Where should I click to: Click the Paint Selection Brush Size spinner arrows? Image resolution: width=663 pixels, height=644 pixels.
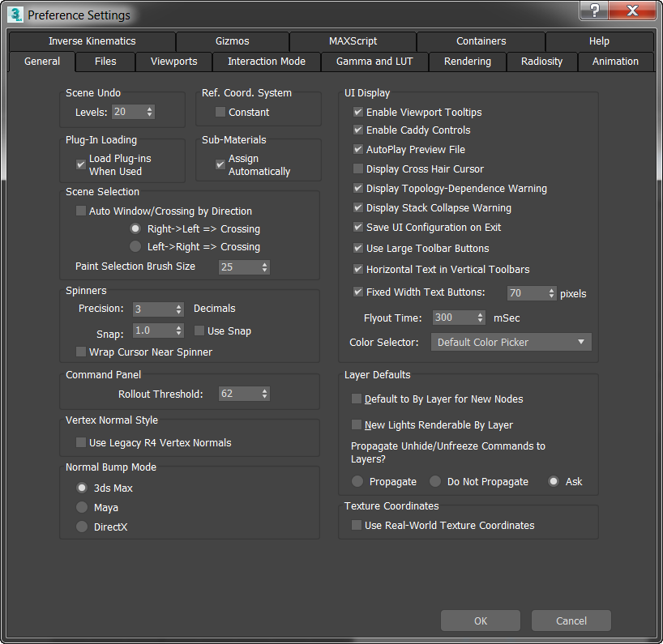click(x=264, y=267)
